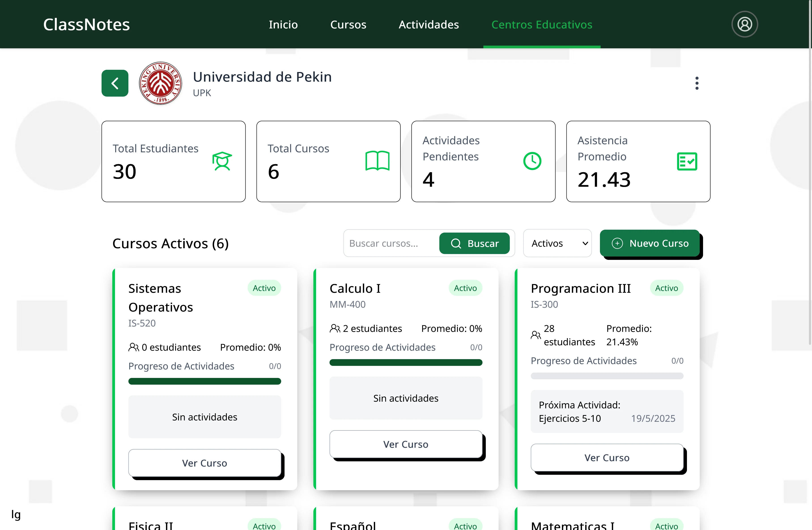The height and width of the screenshot is (530, 812).
Task: Open the user profile icon
Action: (745, 24)
